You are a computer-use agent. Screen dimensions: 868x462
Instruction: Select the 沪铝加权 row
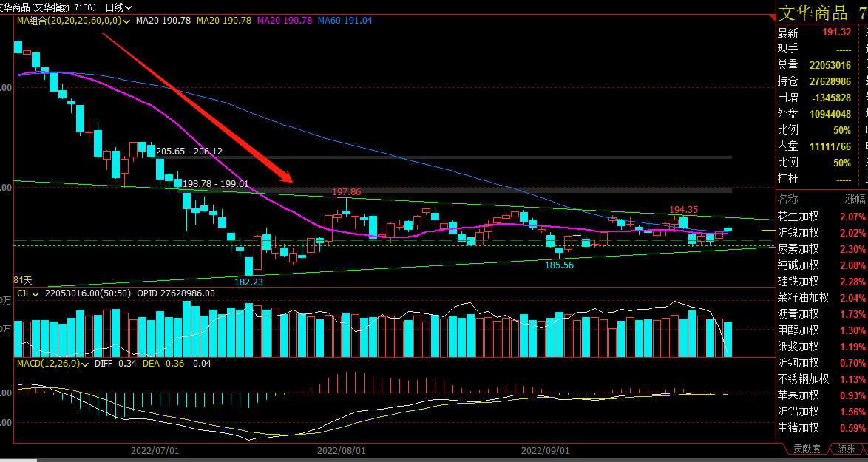click(822, 411)
